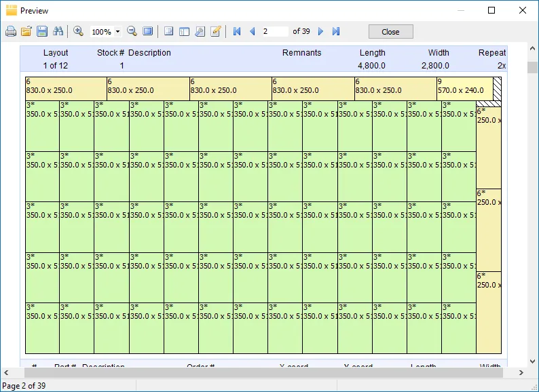This screenshot has height=392, width=539.
Task: Go to the previous page
Action: click(x=253, y=32)
